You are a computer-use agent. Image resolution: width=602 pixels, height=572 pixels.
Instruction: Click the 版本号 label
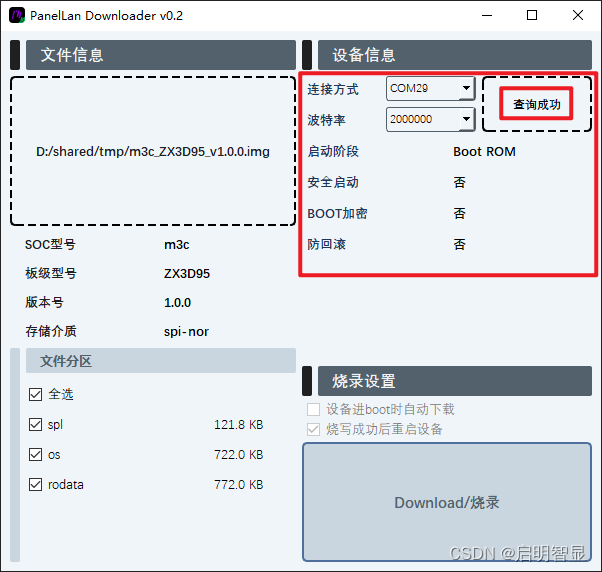pos(44,303)
